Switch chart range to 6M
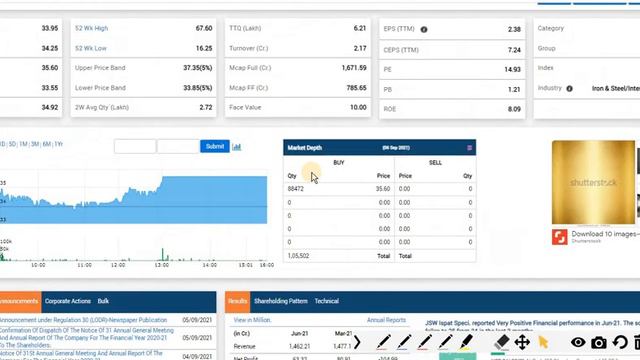This screenshot has height=360, width=640. (x=47, y=144)
